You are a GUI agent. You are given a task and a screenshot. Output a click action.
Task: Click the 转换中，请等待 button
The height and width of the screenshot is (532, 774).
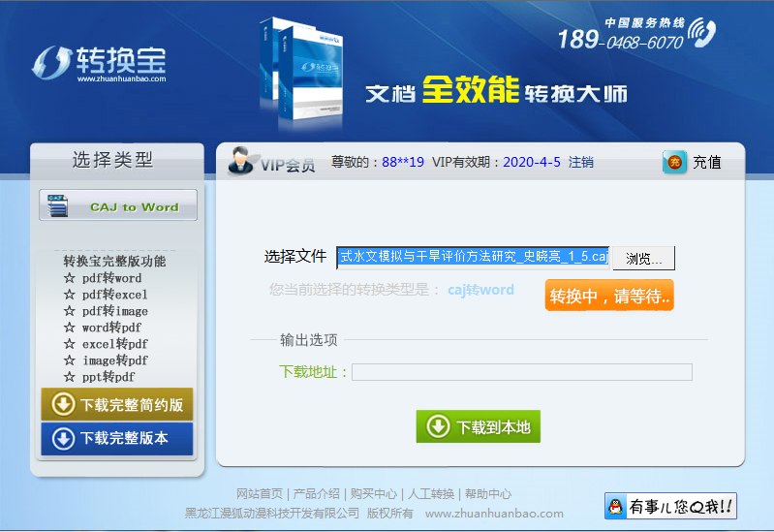coord(609,296)
